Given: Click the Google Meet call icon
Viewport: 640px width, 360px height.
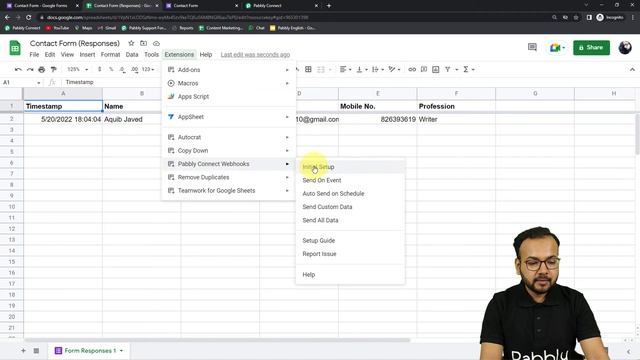Looking at the screenshot, I should [x=555, y=48].
